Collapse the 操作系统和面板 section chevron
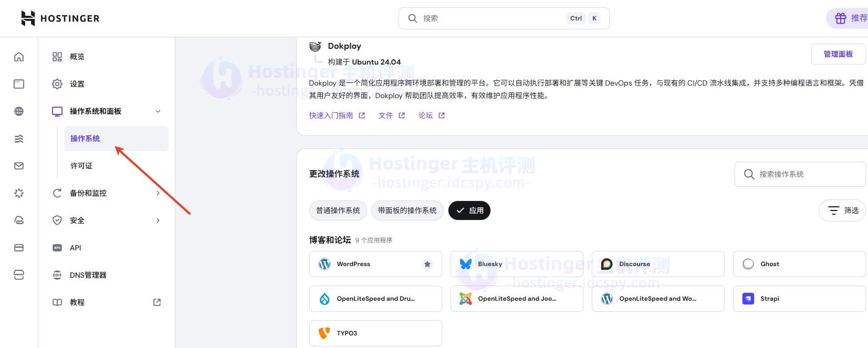Viewport: 868px width, 348px height. pyautogui.click(x=158, y=111)
